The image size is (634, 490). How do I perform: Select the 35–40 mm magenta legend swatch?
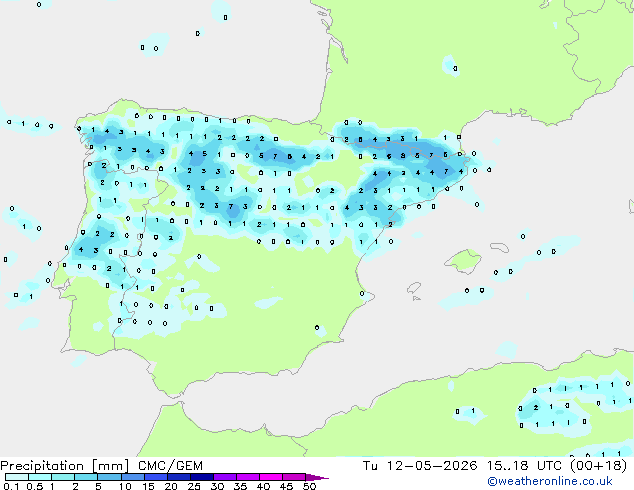tap(247, 477)
